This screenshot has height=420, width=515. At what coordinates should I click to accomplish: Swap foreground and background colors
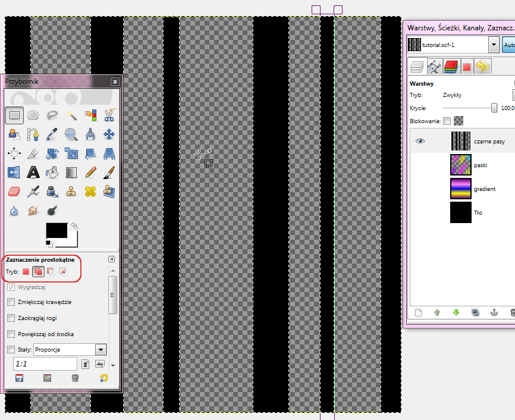[x=74, y=227]
